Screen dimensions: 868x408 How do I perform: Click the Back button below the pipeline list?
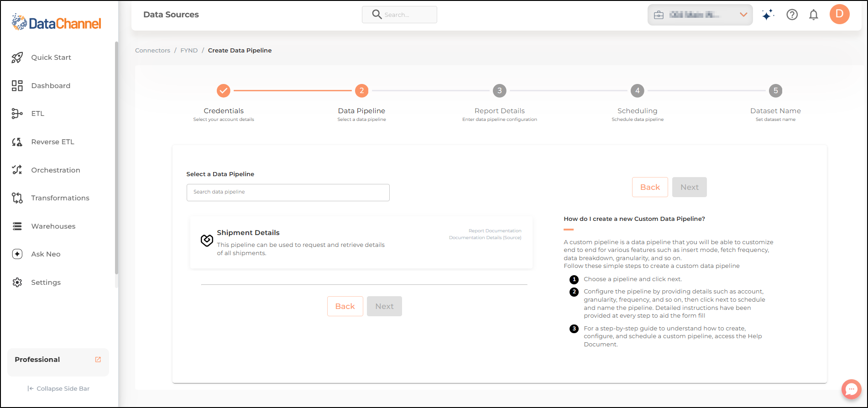tap(345, 306)
